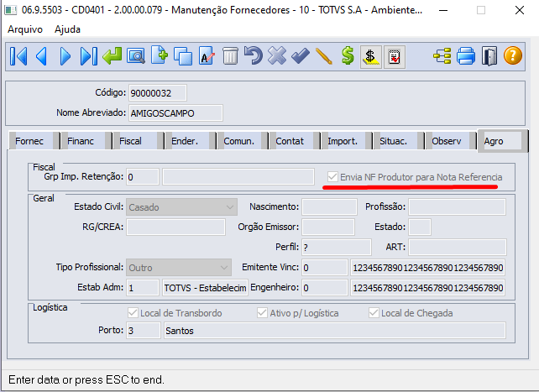Switch to the Comun. tab
539x392 pixels.
click(x=243, y=141)
